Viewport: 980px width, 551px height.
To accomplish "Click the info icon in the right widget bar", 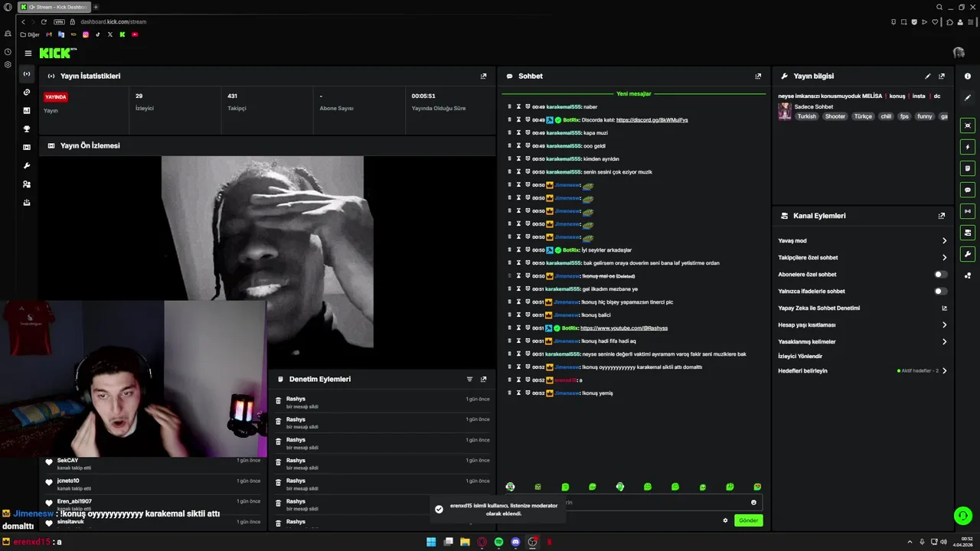I will [968, 77].
